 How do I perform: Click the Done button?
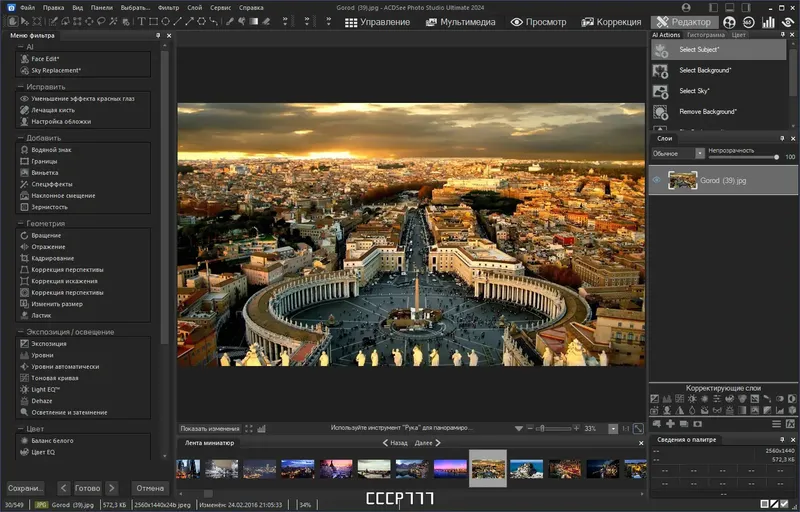pyautogui.click(x=88, y=488)
